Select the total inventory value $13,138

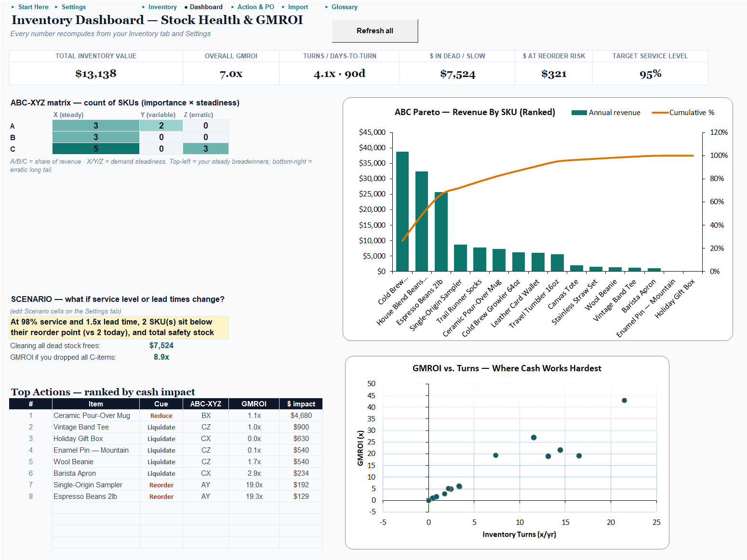coord(96,74)
